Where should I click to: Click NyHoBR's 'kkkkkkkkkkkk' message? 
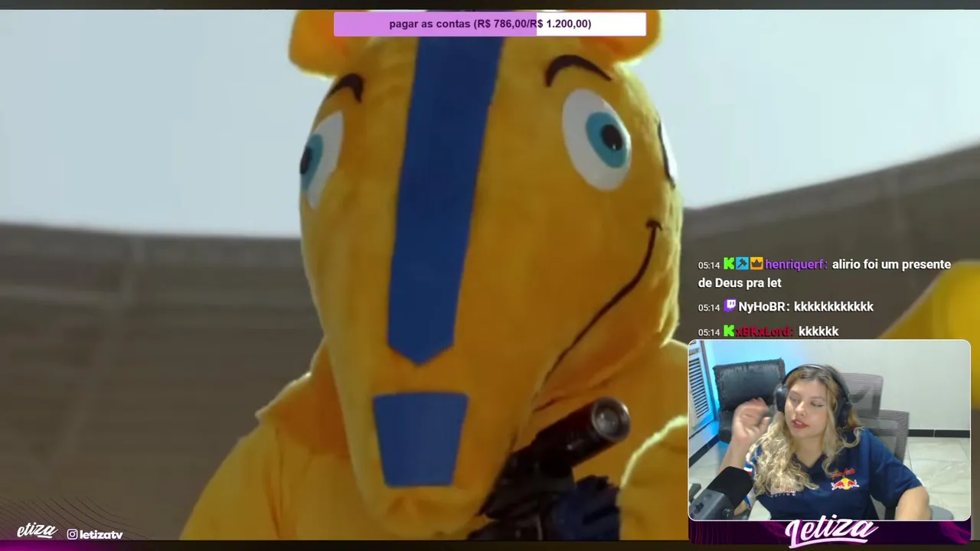(833, 306)
